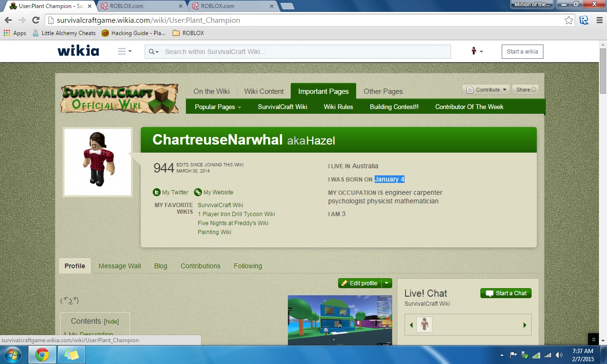Open the Contribute dropdown
The image size is (607, 364).
[x=486, y=90]
